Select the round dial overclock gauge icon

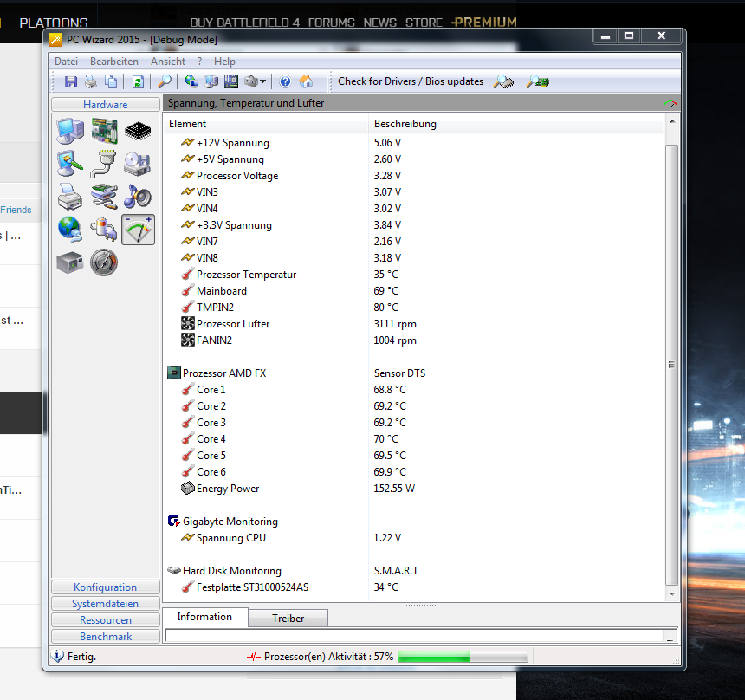tap(104, 262)
